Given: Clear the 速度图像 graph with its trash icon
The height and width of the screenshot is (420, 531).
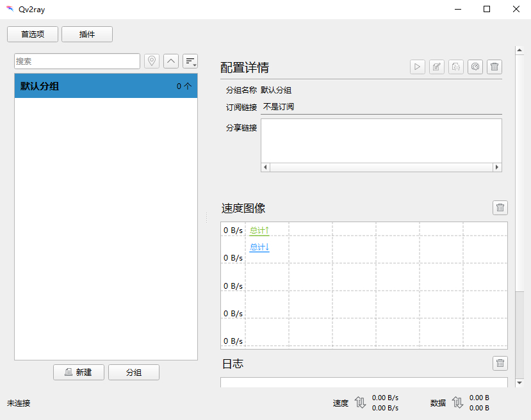Looking at the screenshot, I should tap(500, 207).
